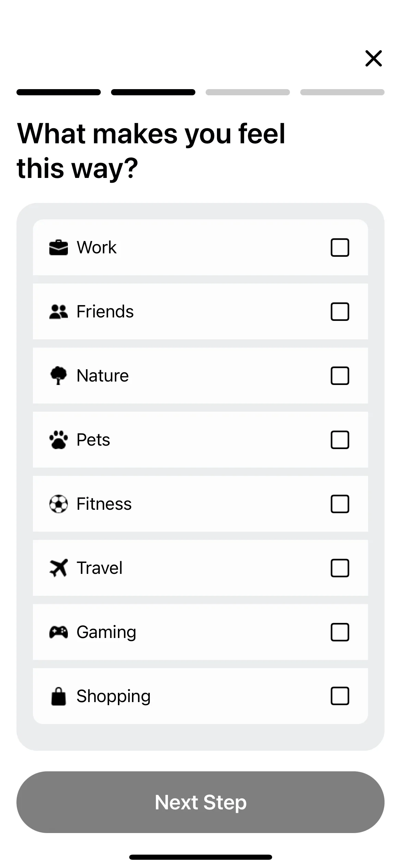Tick the Nature checkbox
The width and height of the screenshot is (401, 868).
click(x=340, y=376)
